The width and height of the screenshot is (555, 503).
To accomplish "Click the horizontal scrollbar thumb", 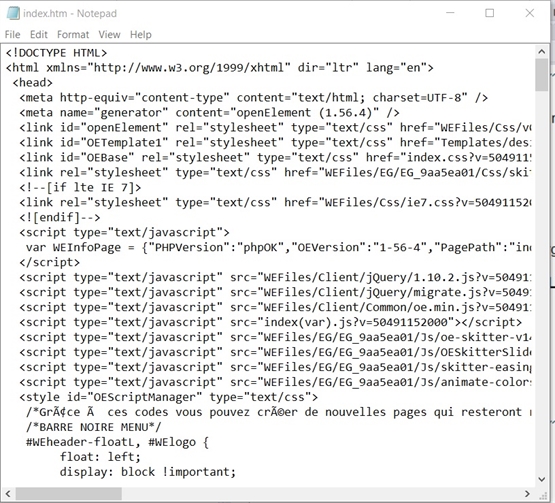I will point(68,493).
